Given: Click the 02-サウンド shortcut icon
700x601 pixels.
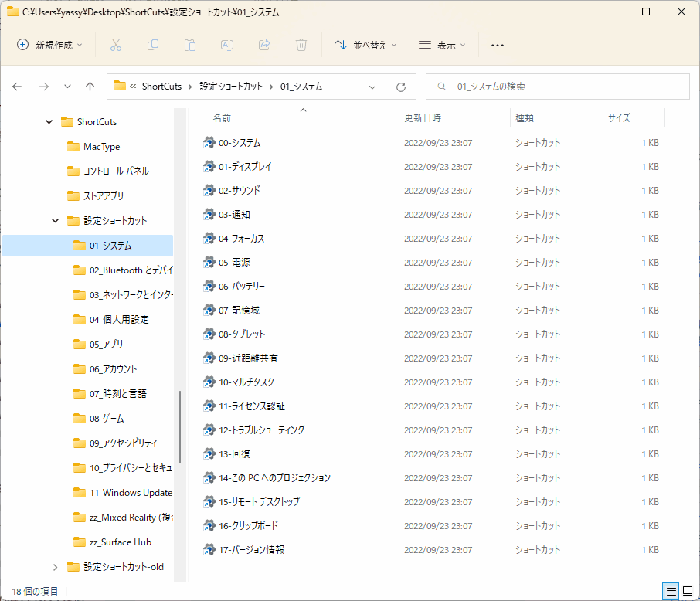Looking at the screenshot, I should coord(209,191).
